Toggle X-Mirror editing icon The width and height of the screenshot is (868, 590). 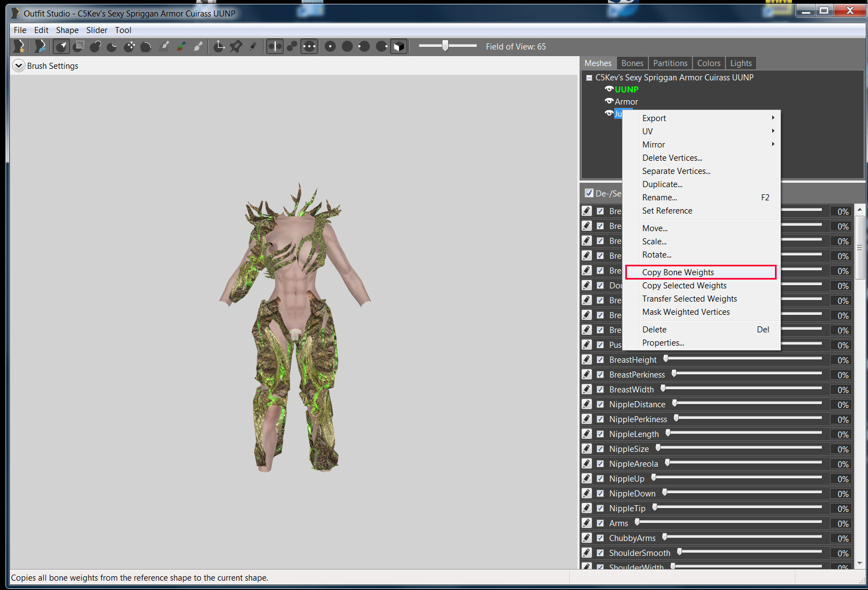pyautogui.click(x=275, y=47)
